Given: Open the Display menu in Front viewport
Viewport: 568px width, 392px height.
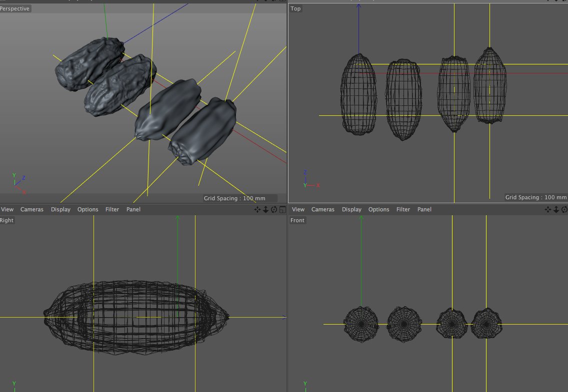Looking at the screenshot, I should pyautogui.click(x=351, y=209).
